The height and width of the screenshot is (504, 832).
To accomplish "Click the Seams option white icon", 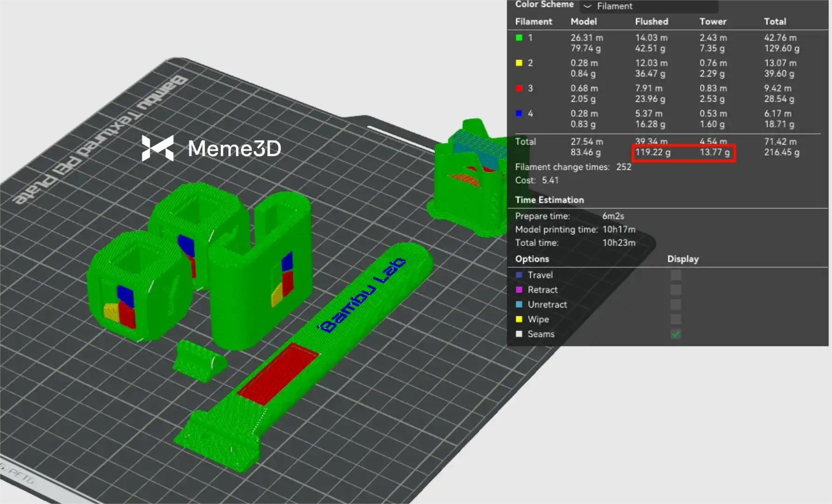I will [x=519, y=334].
